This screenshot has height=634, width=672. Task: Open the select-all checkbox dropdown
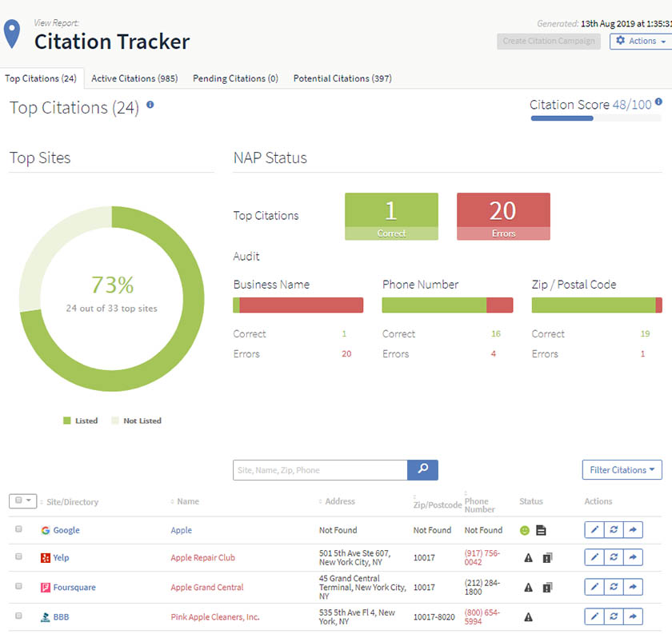coord(22,500)
